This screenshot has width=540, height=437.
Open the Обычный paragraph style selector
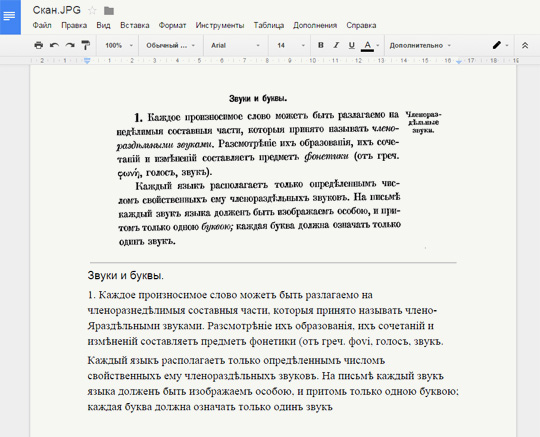pyautogui.click(x=170, y=45)
